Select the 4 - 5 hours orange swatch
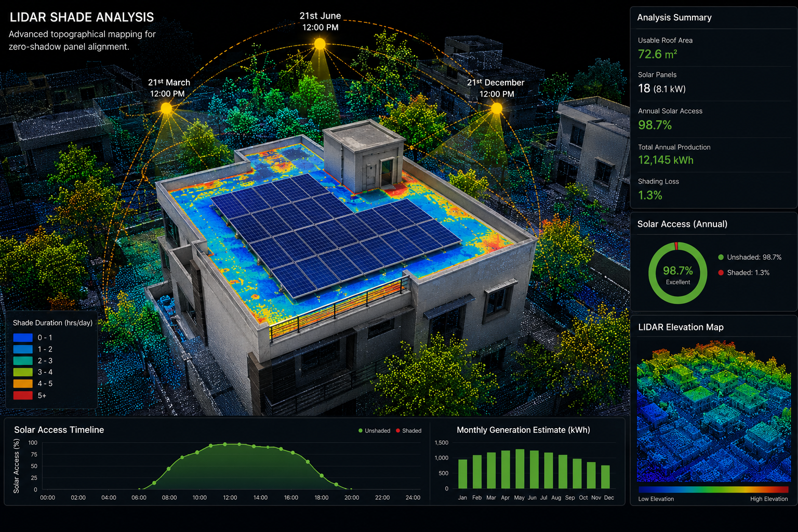This screenshot has width=798, height=532. coord(23,383)
